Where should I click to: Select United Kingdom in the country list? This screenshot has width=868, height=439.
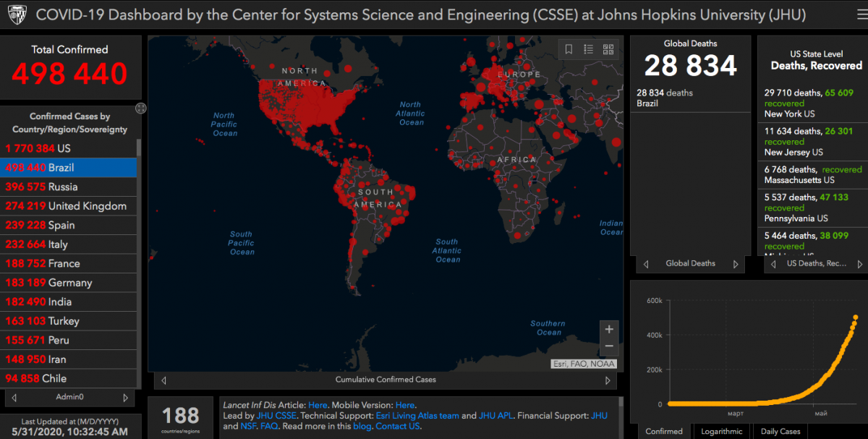coord(68,205)
